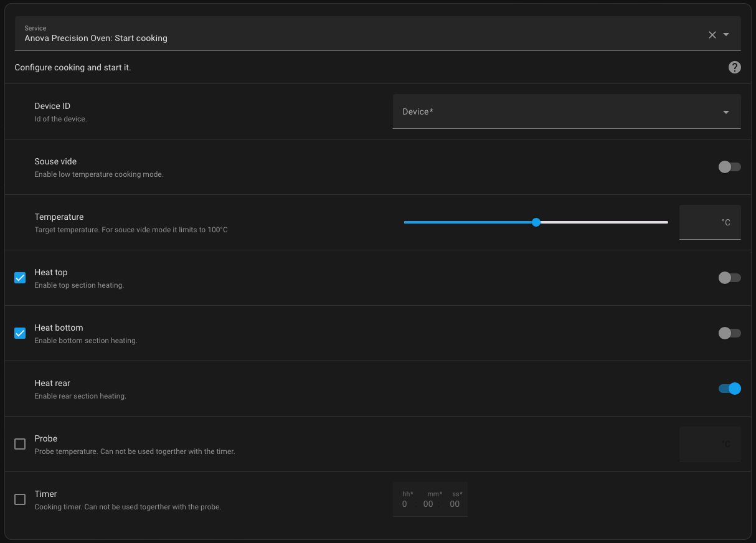
Task: Open the Service dropdown arrow
Action: pos(726,35)
